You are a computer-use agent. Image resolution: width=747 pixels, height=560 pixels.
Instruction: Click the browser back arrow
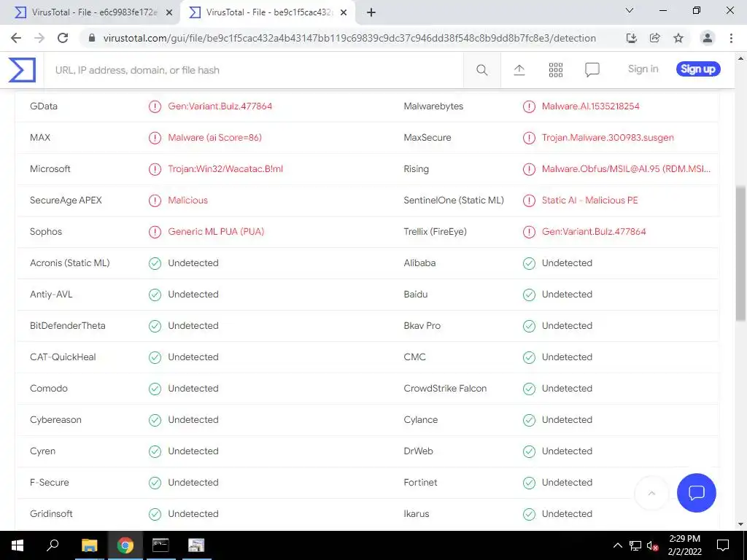coord(16,38)
